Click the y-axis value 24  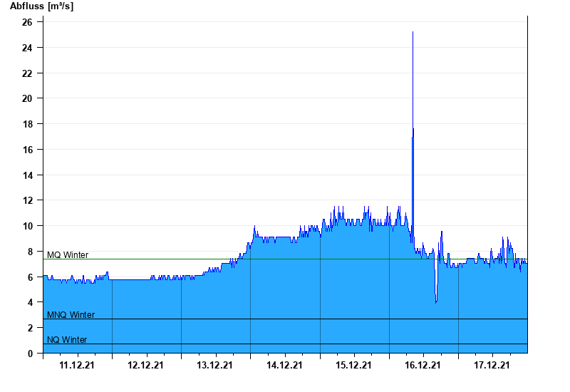click(x=27, y=48)
